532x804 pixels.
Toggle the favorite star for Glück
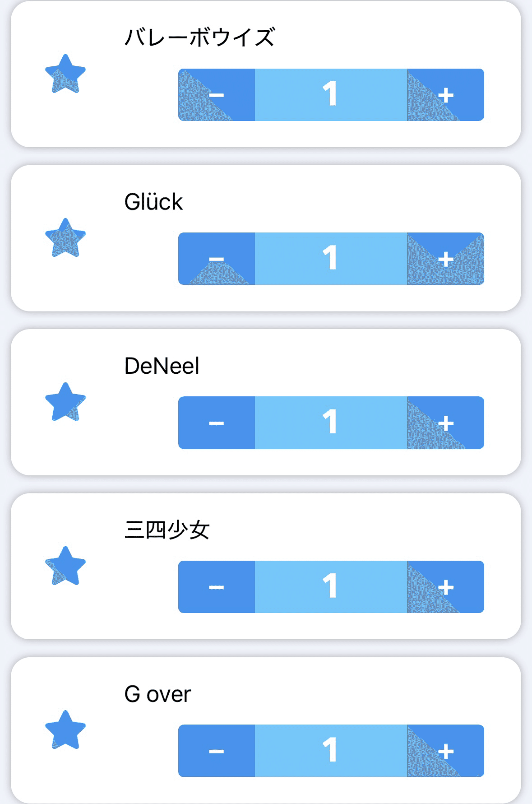coord(65,238)
